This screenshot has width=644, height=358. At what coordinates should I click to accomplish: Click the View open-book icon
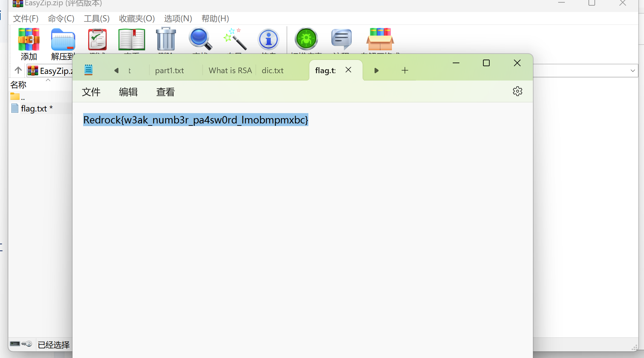point(132,39)
